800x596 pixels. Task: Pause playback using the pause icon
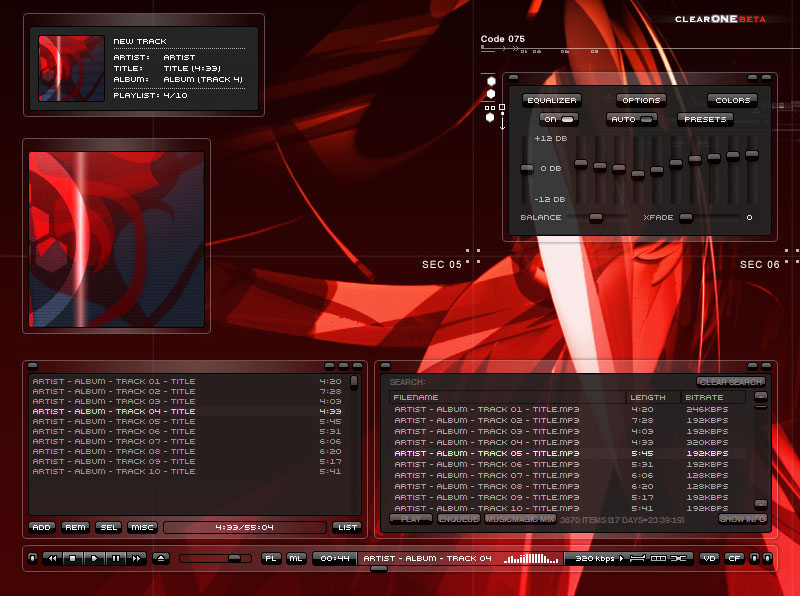coord(116,558)
